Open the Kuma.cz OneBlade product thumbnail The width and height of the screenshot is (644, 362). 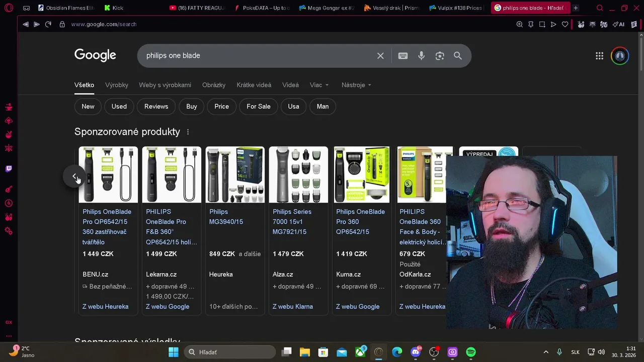pos(362,175)
